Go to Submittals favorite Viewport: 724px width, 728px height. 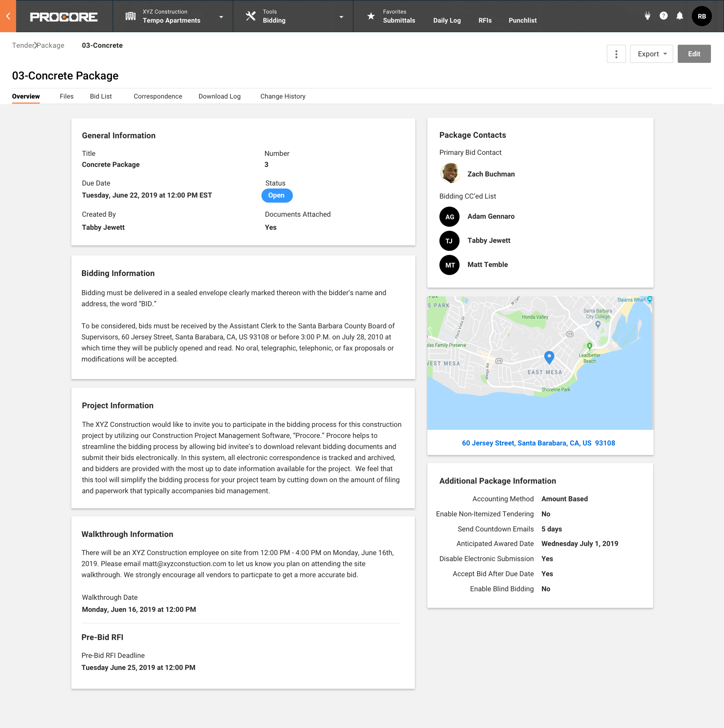pyautogui.click(x=399, y=20)
